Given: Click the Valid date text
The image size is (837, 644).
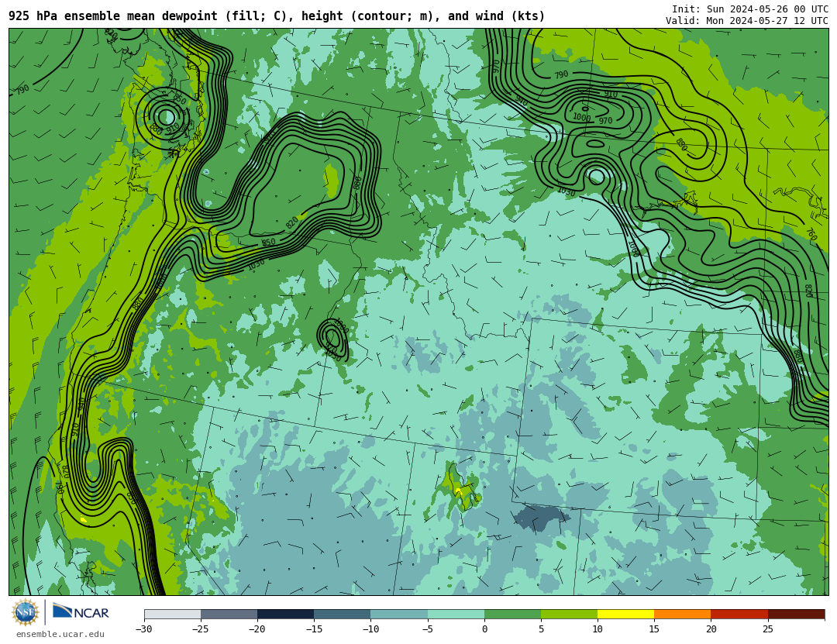Looking at the screenshot, I should (747, 21).
